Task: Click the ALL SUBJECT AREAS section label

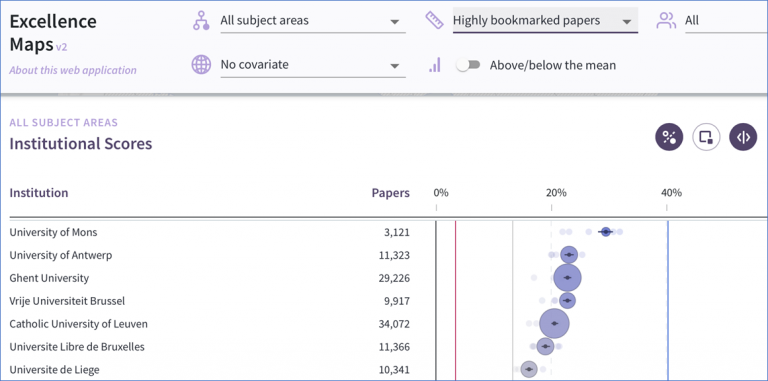Action: pyautogui.click(x=64, y=122)
